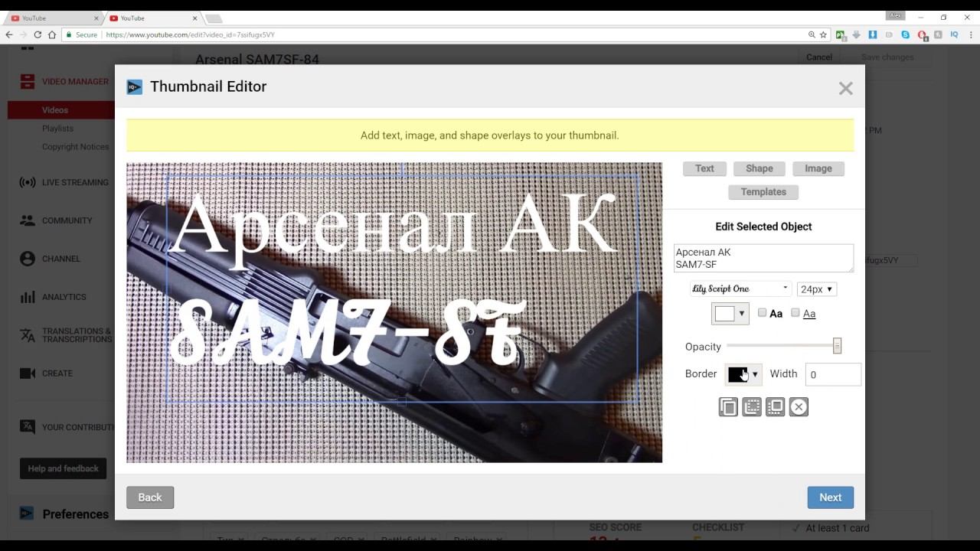
Task: Open the Text overlay tab
Action: point(704,168)
